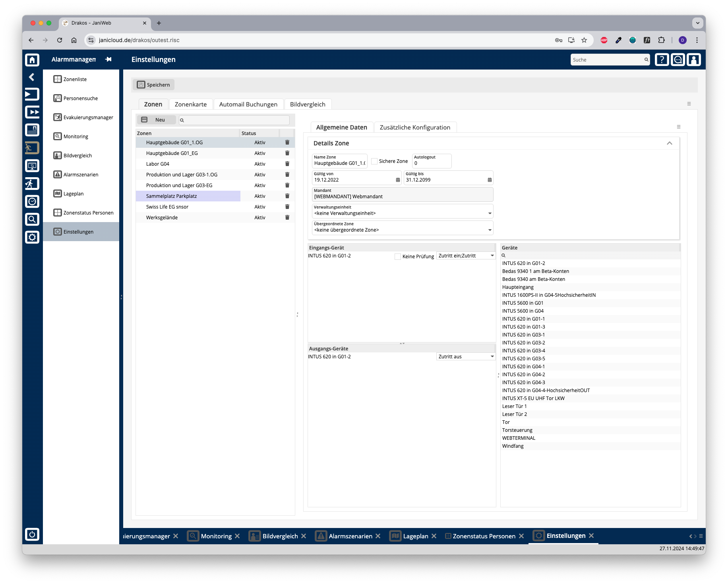This screenshot has height=584, width=728.
Task: Open the clock module icon in left rail
Action: [32, 201]
